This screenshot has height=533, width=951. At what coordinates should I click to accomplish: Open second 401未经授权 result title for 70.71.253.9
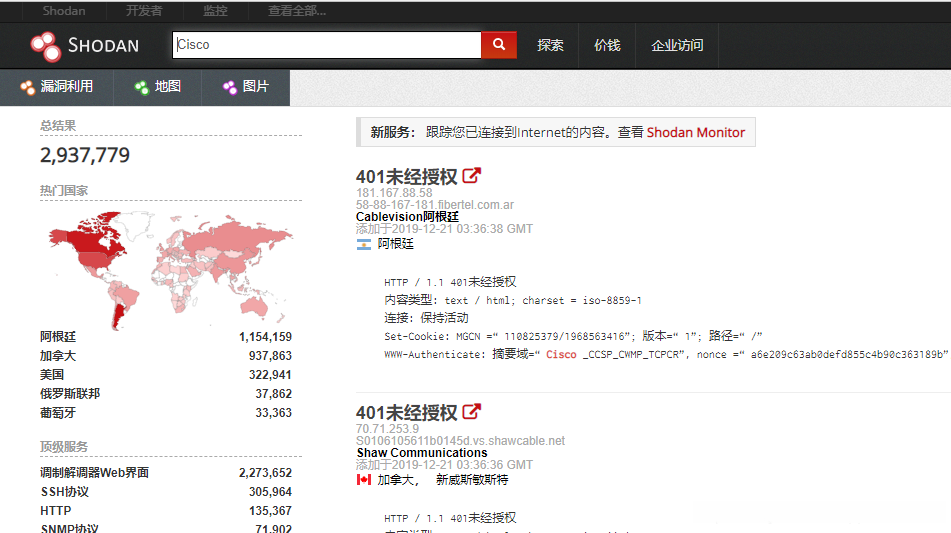406,413
